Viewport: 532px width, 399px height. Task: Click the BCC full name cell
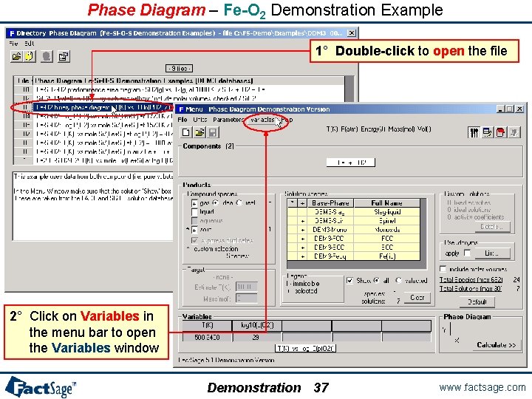pyautogui.click(x=386, y=247)
